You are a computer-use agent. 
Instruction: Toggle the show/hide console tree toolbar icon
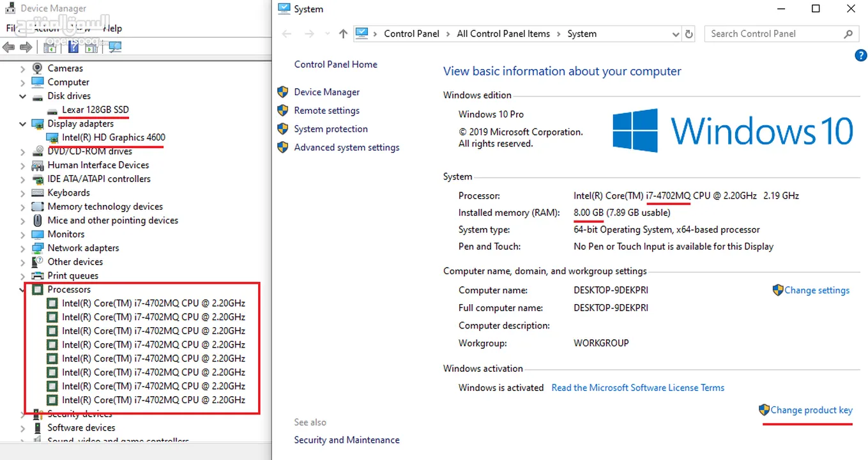pos(50,47)
